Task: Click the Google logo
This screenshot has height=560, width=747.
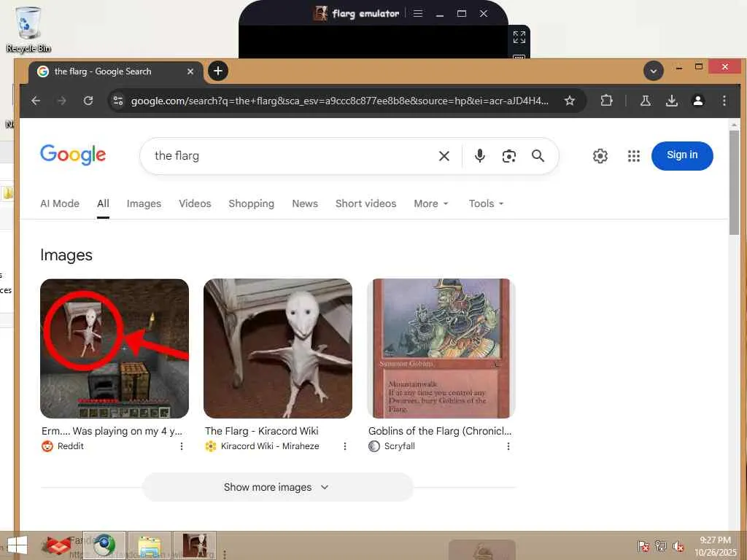Action: coord(73,155)
